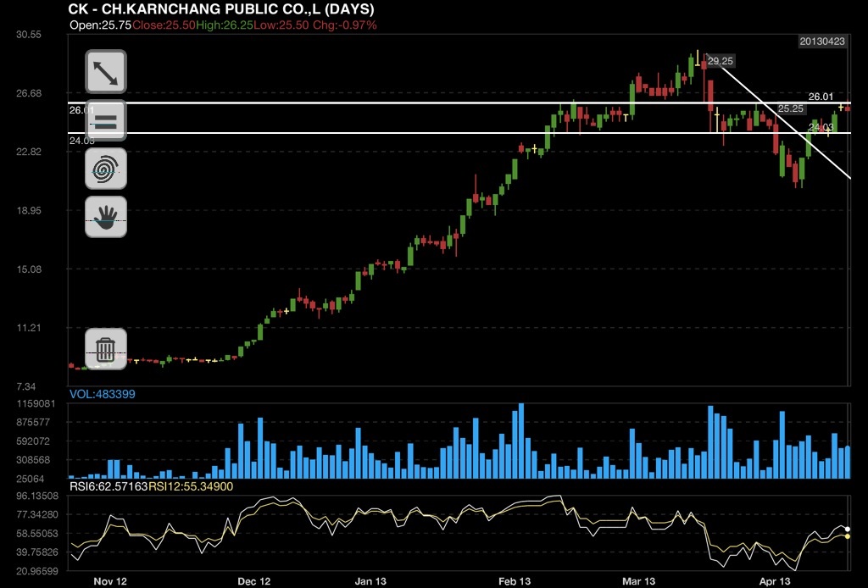This screenshot has height=588, width=868.
Task: Click the 25.25 trend line label
Action: coord(791,108)
